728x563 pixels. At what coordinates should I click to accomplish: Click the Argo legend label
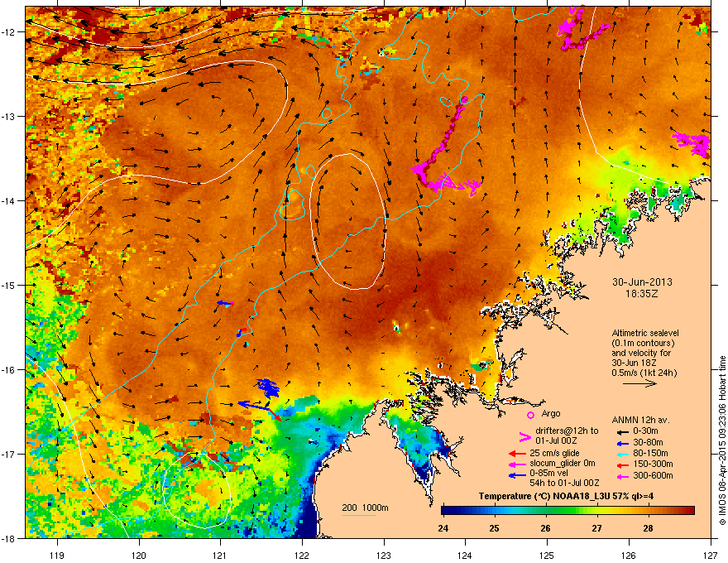pos(551,413)
